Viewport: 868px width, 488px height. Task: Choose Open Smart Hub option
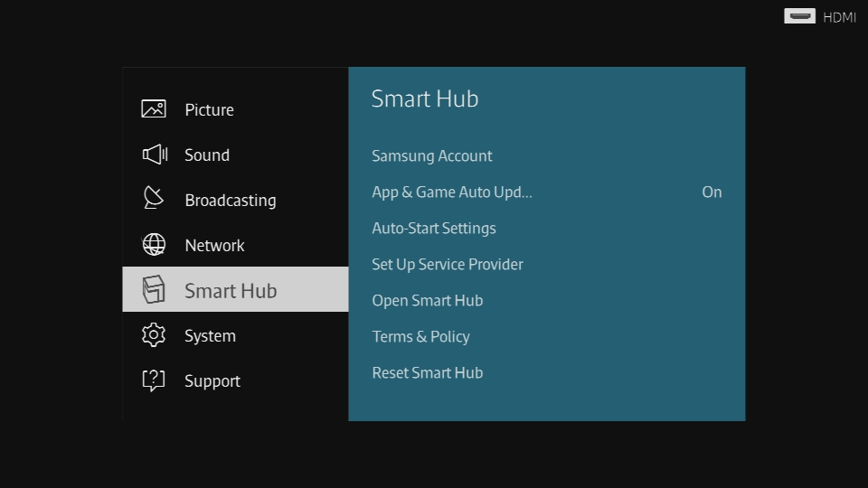tap(546, 300)
